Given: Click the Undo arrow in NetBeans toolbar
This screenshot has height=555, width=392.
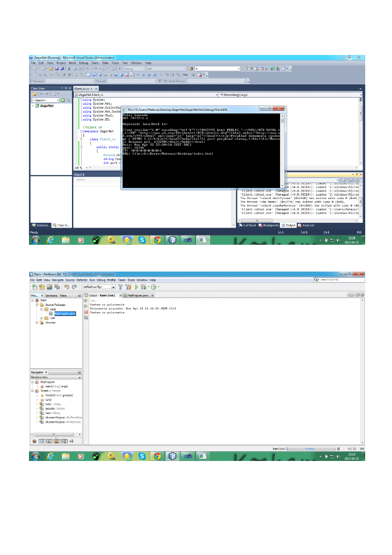Looking at the screenshot, I should click(67, 287).
